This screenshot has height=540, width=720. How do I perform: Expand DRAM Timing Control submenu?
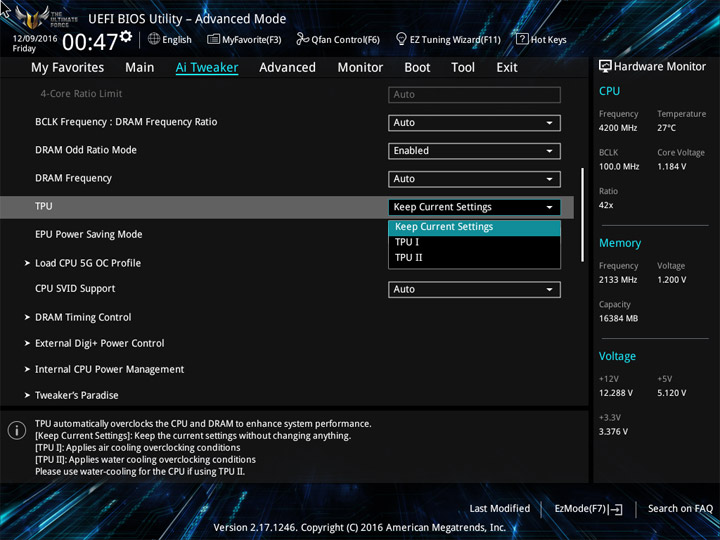tap(83, 317)
